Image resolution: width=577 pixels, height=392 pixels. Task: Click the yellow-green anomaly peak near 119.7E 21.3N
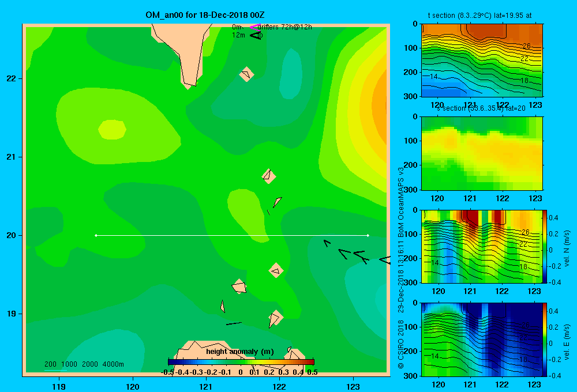tap(113, 130)
